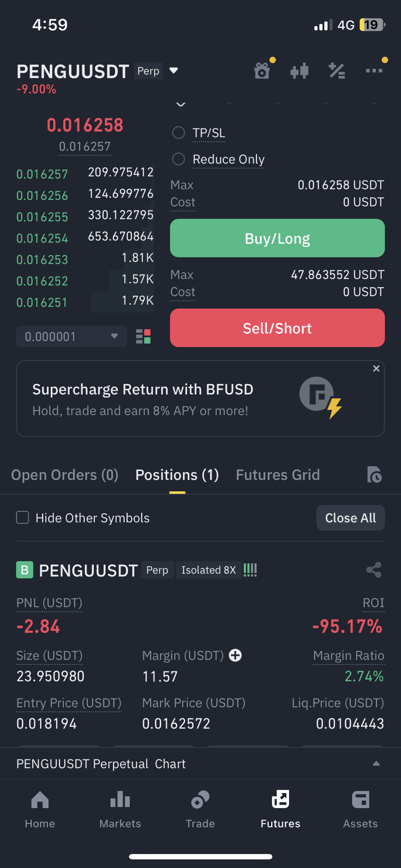
Task: Enable the TP/SL option
Action: (x=179, y=133)
